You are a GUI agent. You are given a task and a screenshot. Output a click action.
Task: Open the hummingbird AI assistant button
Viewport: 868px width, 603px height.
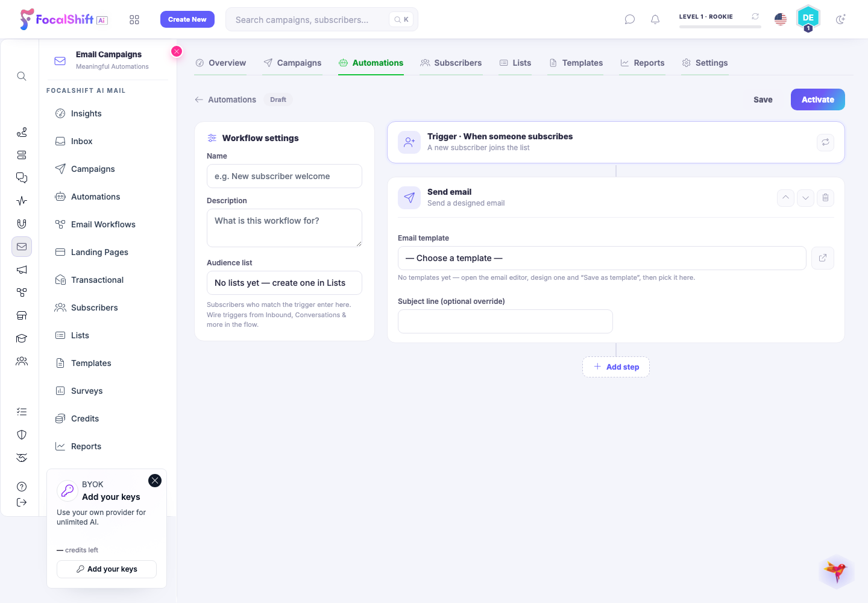[837, 571]
